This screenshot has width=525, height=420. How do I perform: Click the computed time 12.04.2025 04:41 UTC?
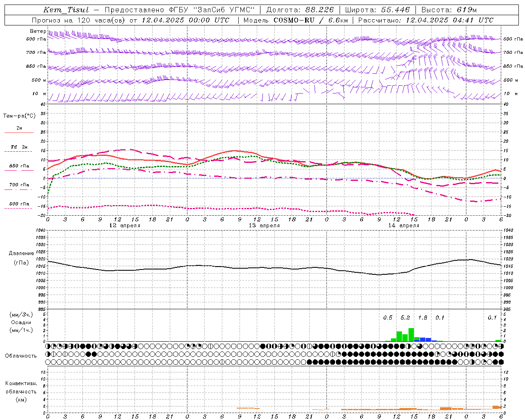[450, 20]
